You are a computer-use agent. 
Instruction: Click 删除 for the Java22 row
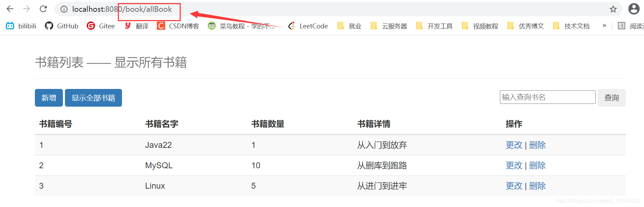[x=537, y=145]
